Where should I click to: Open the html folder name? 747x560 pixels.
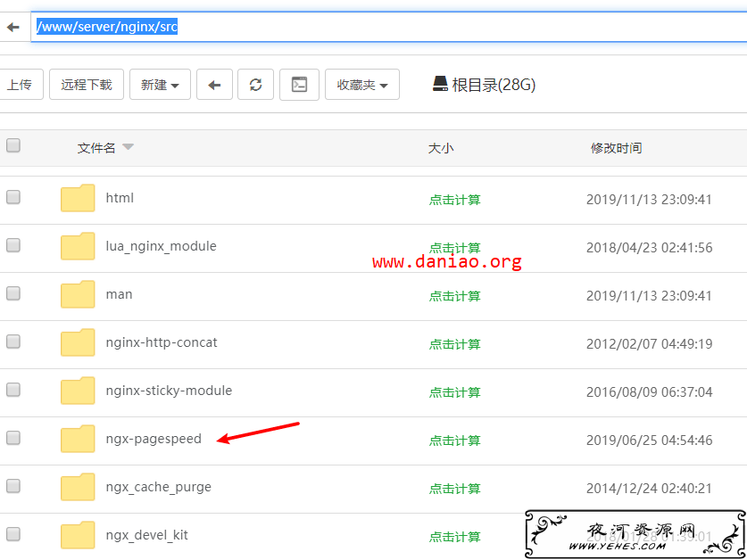120,198
